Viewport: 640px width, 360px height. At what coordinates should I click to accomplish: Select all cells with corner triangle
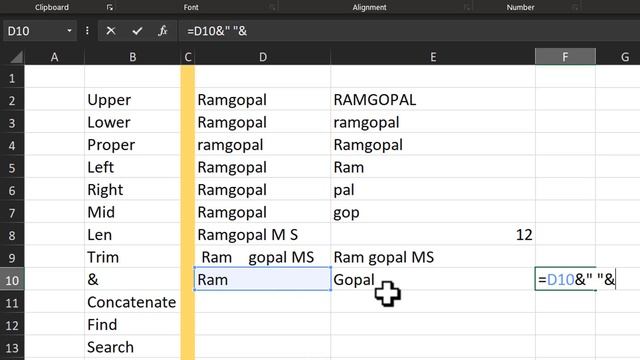pos(16,57)
